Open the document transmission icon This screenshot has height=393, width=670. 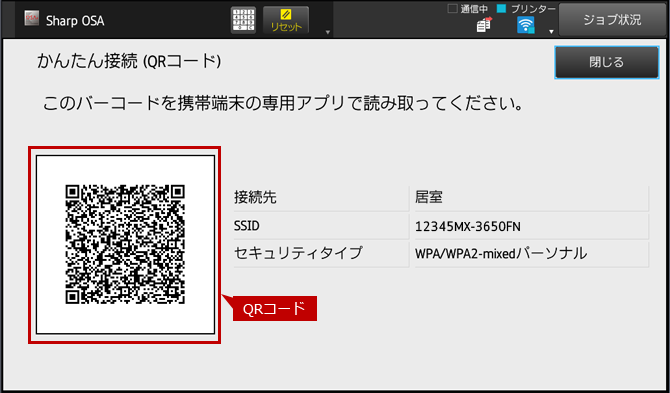(x=484, y=25)
